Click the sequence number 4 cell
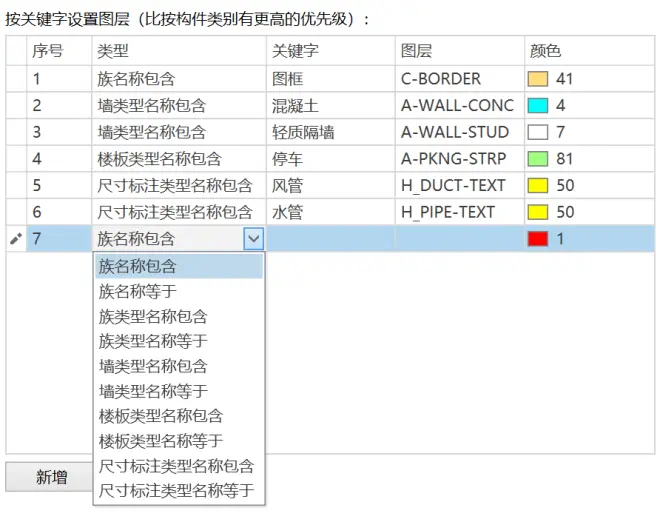Viewport: 660px width, 522px height. point(59,159)
